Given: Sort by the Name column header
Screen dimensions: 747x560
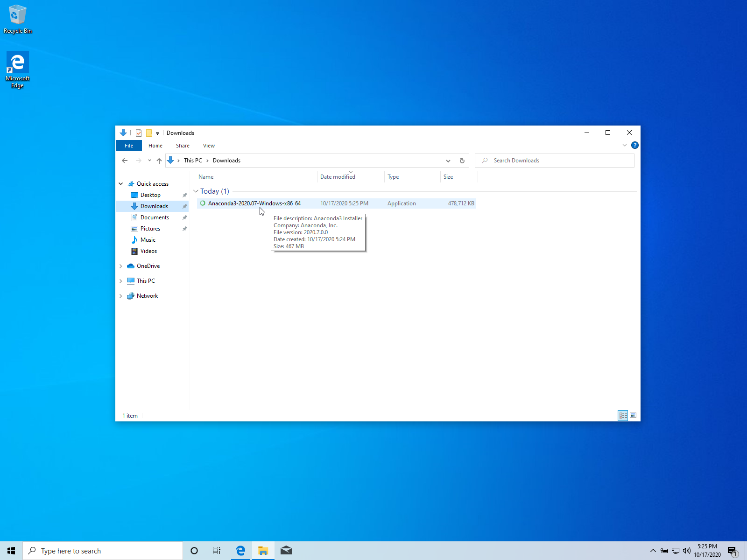Looking at the screenshot, I should 256,177.
